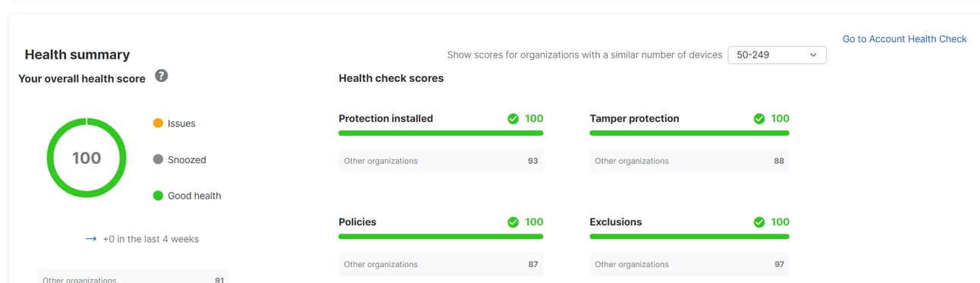Click the overall health score donut chart
This screenshot has height=283, width=980.
pyautogui.click(x=86, y=158)
